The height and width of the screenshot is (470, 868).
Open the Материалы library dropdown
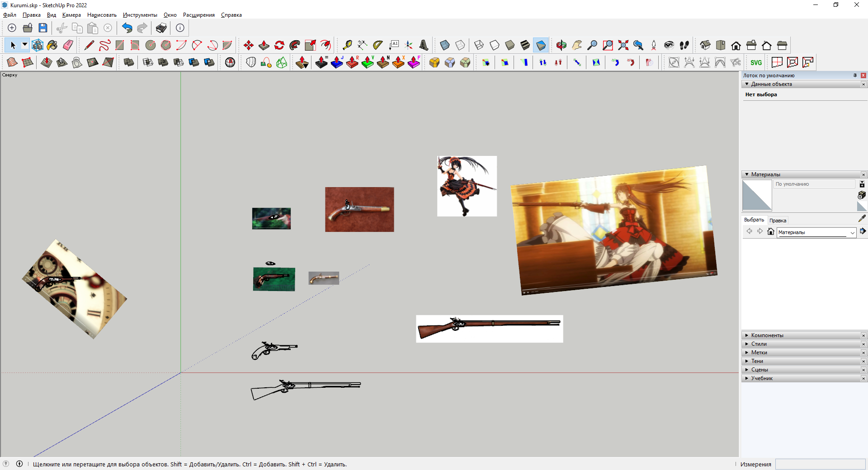coord(816,232)
